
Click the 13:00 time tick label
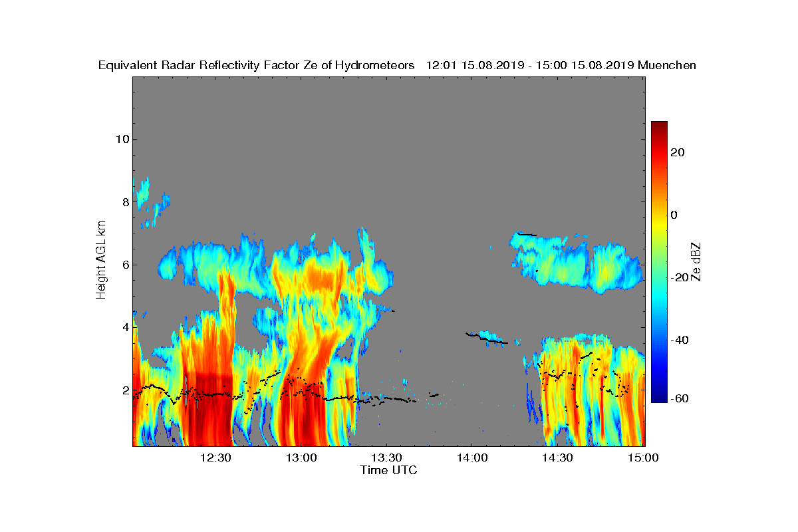tap(301, 458)
